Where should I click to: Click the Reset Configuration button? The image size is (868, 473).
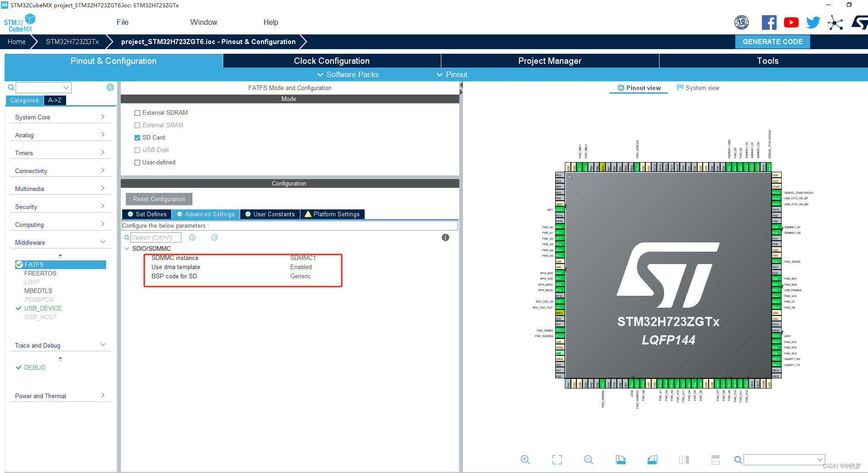(159, 199)
